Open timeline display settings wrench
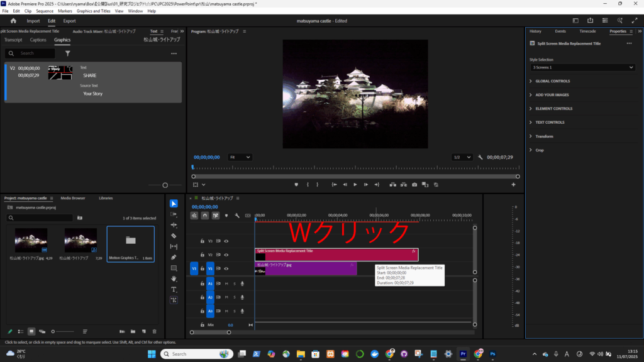 click(x=237, y=215)
